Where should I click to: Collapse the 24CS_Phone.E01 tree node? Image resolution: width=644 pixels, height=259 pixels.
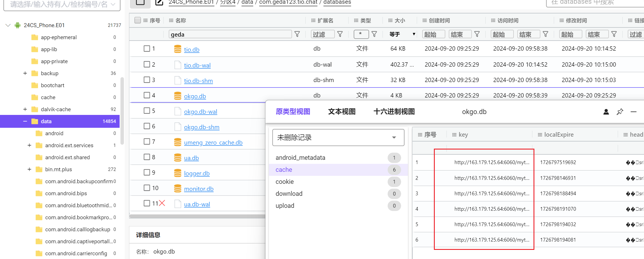click(x=8, y=25)
